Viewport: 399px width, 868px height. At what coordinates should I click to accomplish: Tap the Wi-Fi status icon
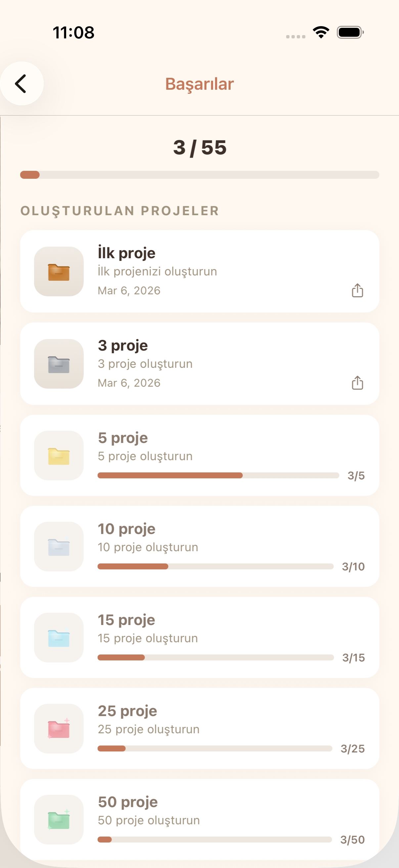pyautogui.click(x=321, y=32)
